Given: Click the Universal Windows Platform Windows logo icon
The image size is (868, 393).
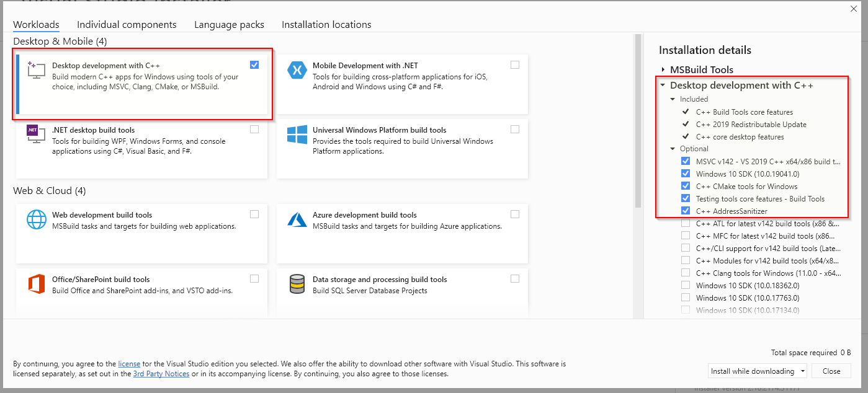Looking at the screenshot, I should pos(297,135).
